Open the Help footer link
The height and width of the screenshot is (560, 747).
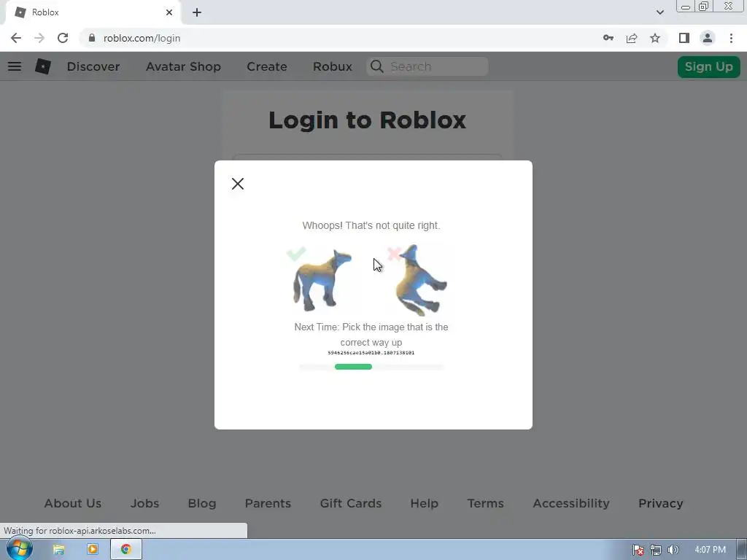coord(424,503)
